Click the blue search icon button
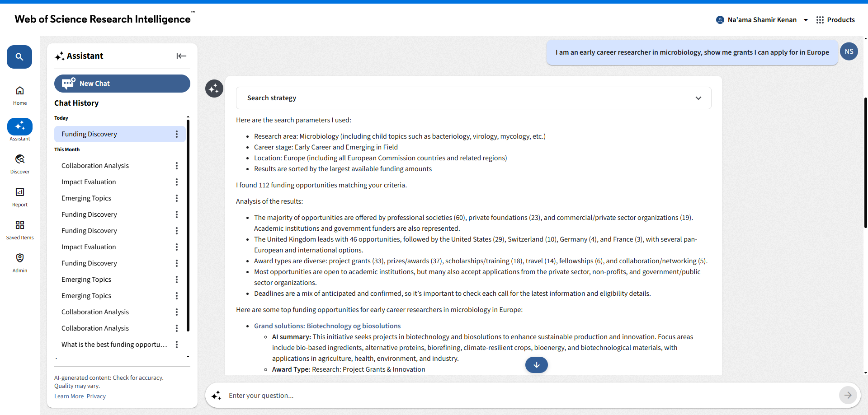The image size is (868, 415). 19,57
